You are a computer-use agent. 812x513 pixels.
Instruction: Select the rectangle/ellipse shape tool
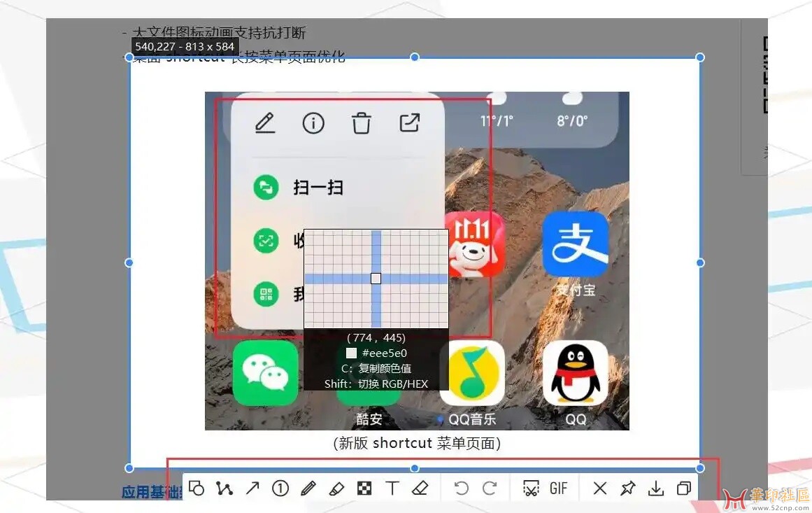(197, 488)
